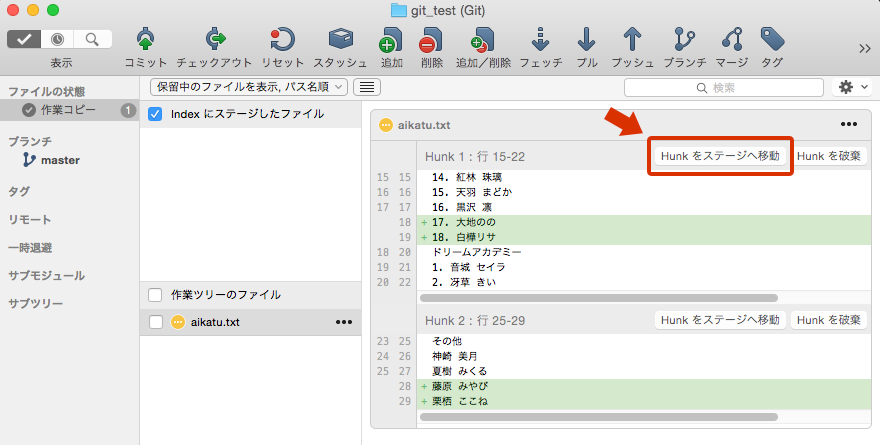The image size is (880, 445).
Task: Switch to the checkmark file status view
Action: [x=24, y=39]
